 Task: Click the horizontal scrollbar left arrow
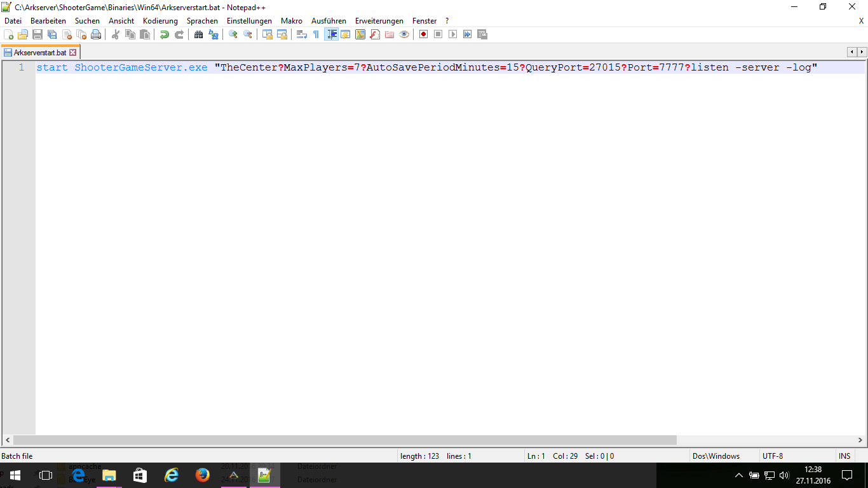tap(8, 440)
